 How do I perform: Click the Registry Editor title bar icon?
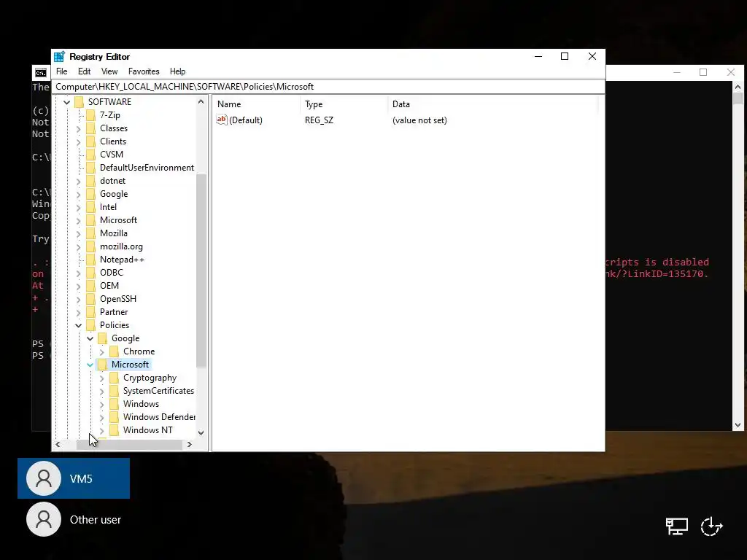(x=60, y=57)
